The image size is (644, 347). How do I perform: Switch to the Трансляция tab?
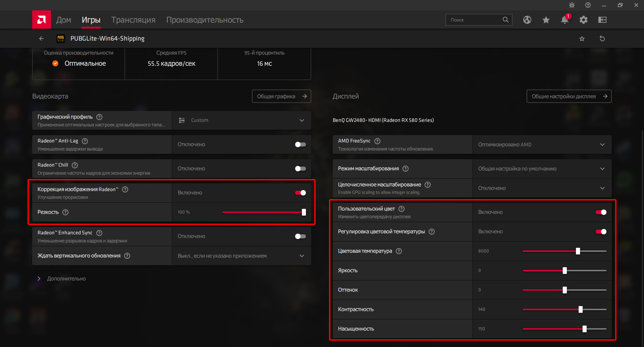pyautogui.click(x=133, y=20)
